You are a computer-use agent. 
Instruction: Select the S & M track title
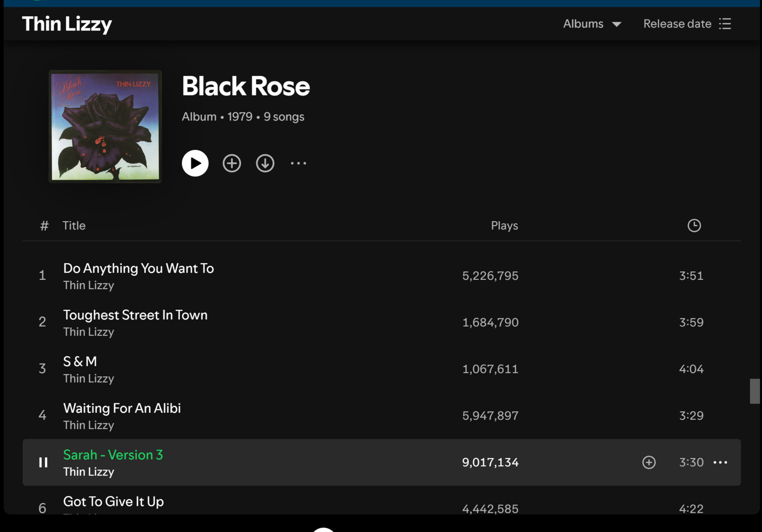(80, 361)
